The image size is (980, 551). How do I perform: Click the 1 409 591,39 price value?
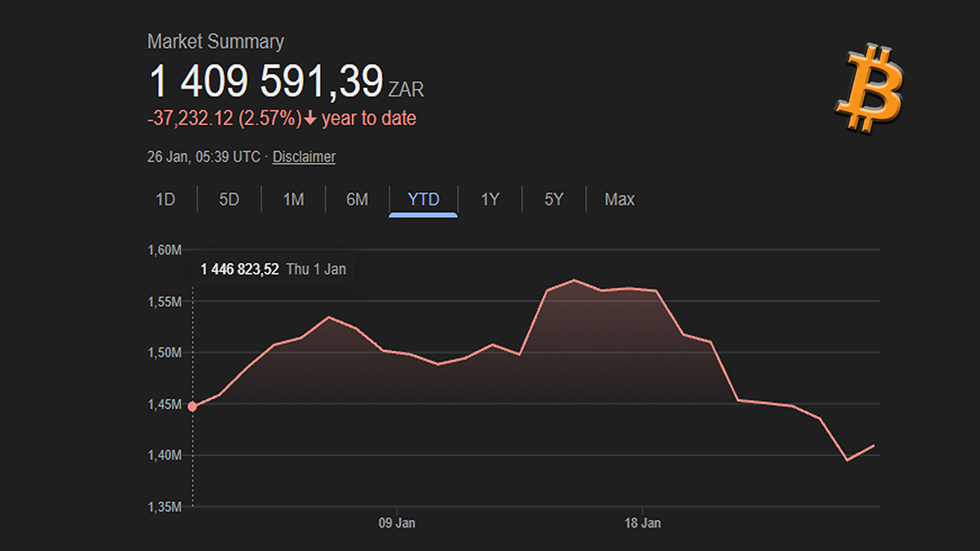pyautogui.click(x=265, y=82)
